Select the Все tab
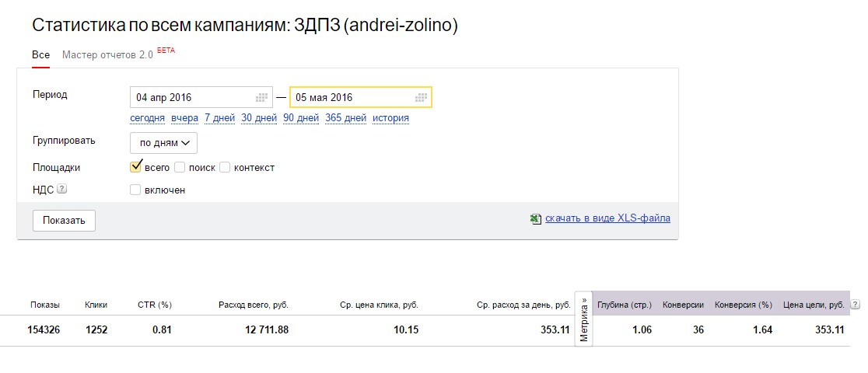This screenshot has height=373, width=868. [40, 55]
